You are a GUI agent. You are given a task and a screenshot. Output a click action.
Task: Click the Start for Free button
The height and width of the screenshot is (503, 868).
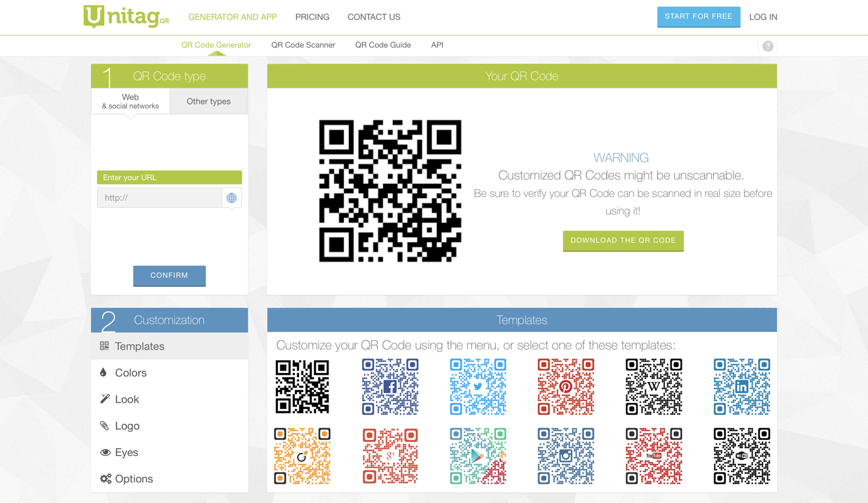(x=699, y=17)
